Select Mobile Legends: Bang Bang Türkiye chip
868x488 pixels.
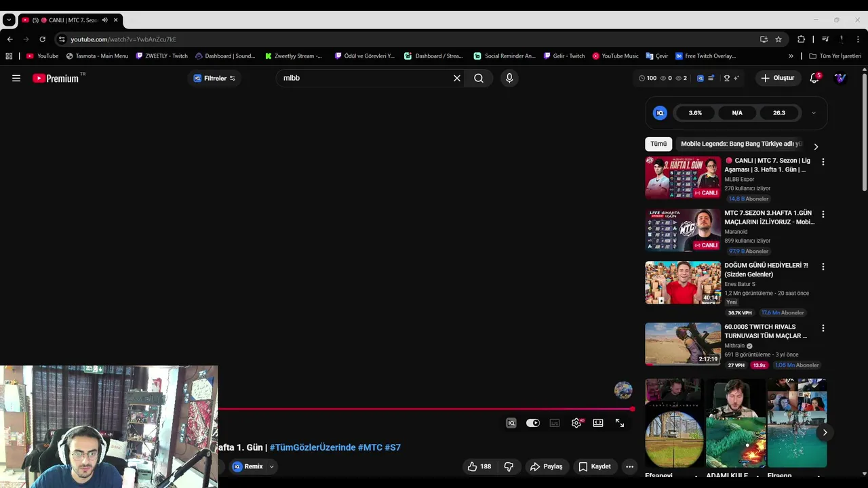[741, 144]
